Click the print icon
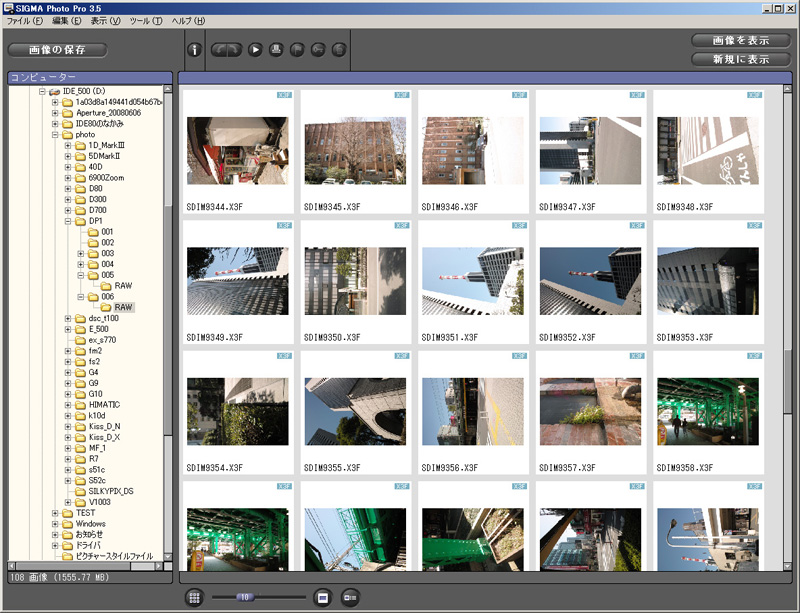 [x=276, y=50]
